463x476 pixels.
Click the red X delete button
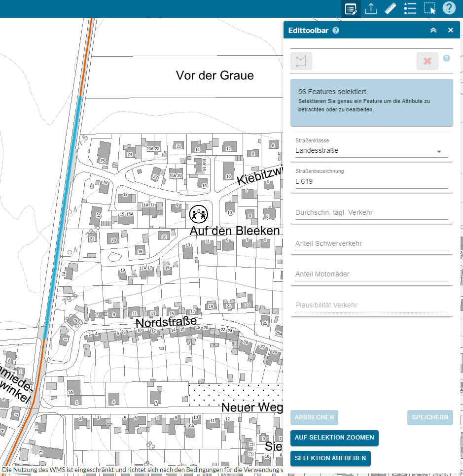427,61
